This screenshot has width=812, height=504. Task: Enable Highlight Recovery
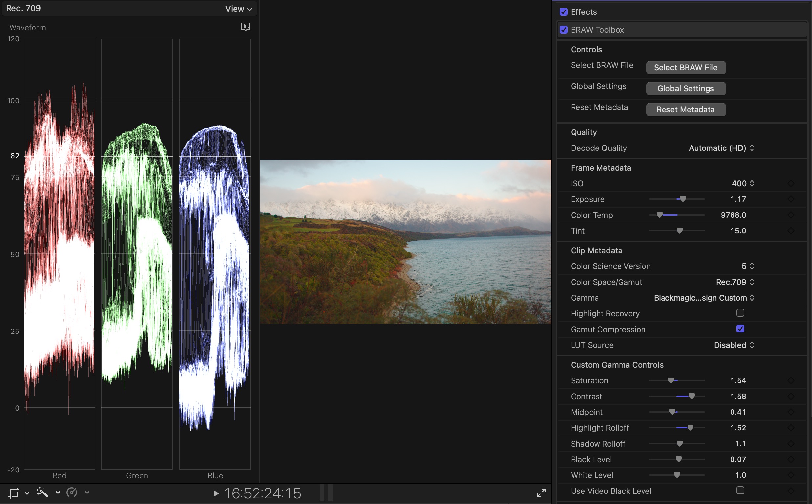coord(740,313)
